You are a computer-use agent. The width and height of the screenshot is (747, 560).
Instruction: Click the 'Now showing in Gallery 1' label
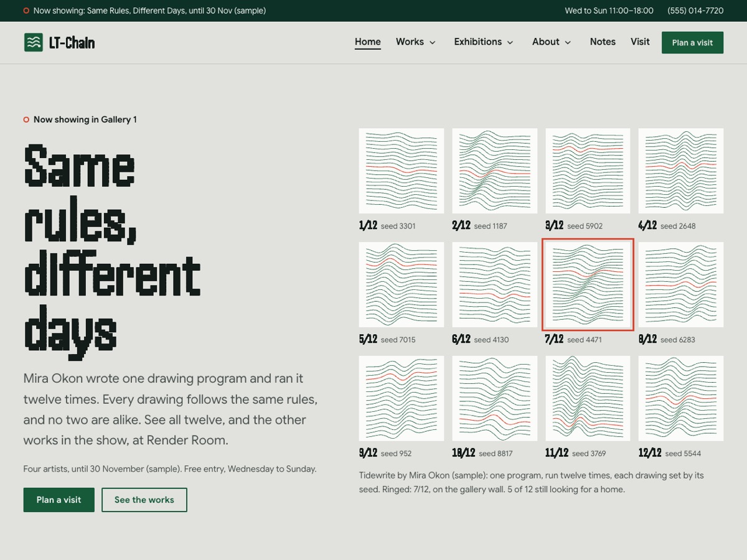coord(85,119)
